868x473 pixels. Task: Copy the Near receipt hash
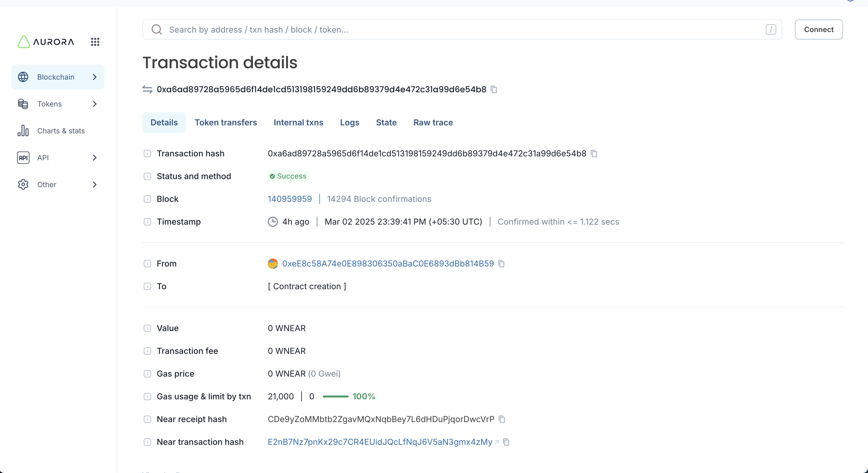tap(502, 419)
